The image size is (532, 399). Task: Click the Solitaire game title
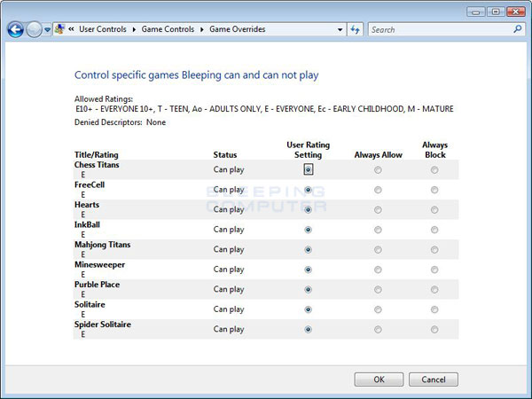point(90,305)
